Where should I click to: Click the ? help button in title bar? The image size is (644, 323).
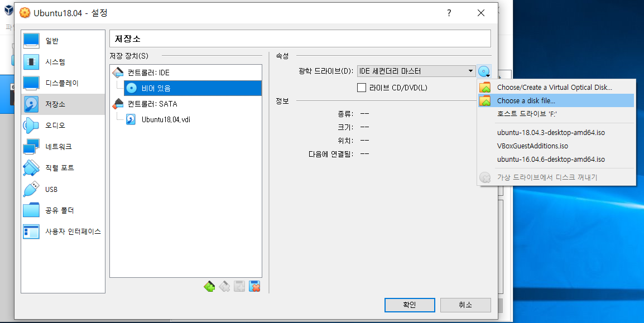pos(449,13)
